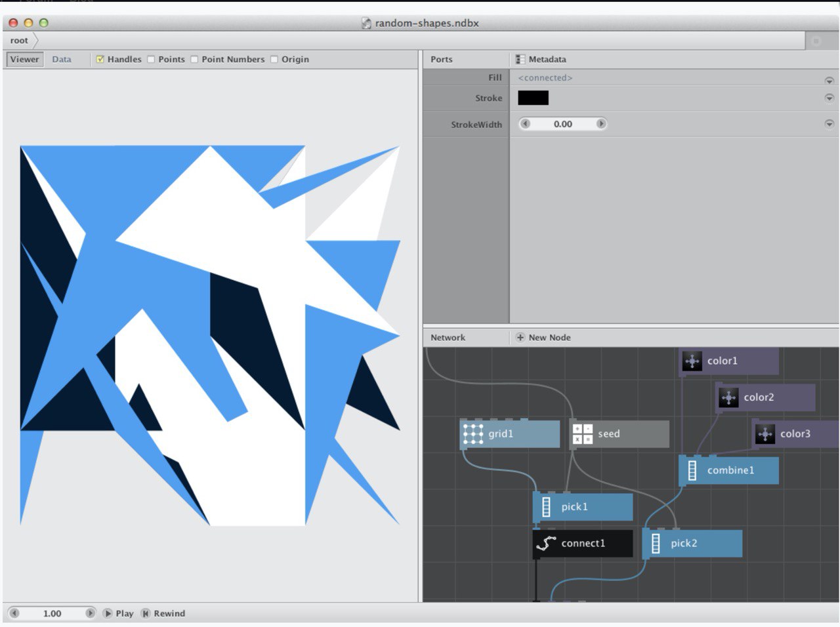Select the Ports tab
This screenshot has height=627, width=840.
coord(442,59)
